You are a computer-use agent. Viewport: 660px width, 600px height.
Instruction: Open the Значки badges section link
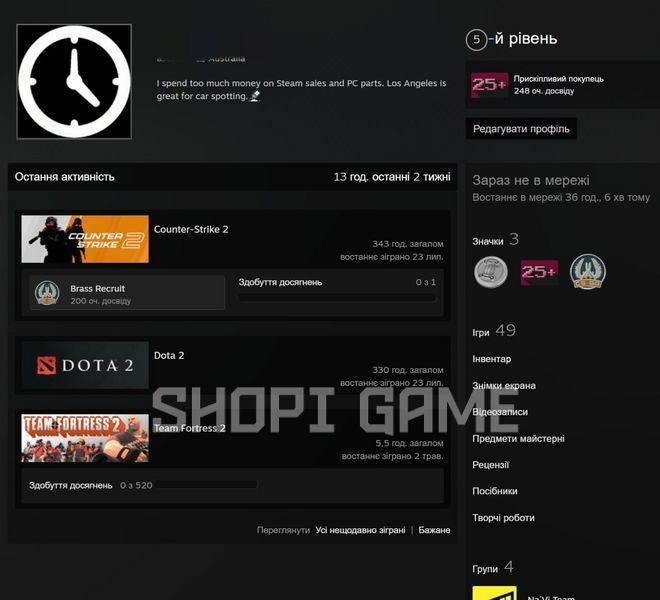(x=495, y=240)
